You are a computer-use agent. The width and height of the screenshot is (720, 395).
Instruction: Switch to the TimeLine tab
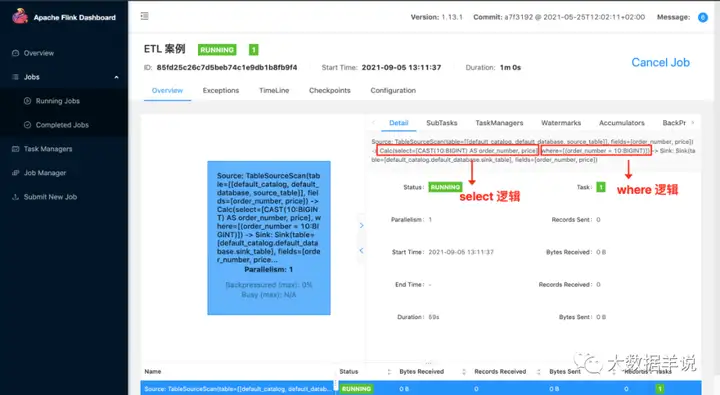coord(274,90)
